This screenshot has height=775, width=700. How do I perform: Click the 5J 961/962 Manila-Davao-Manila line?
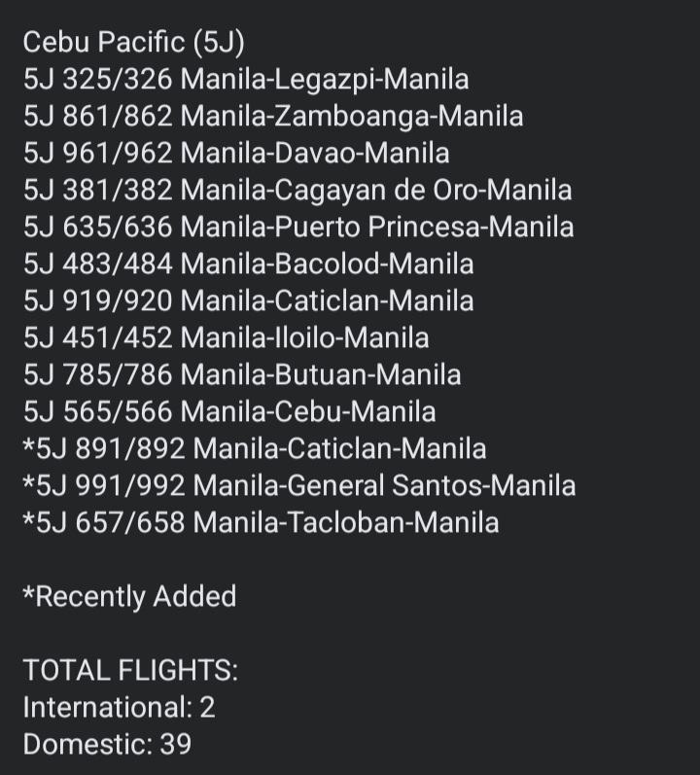pyautogui.click(x=235, y=154)
